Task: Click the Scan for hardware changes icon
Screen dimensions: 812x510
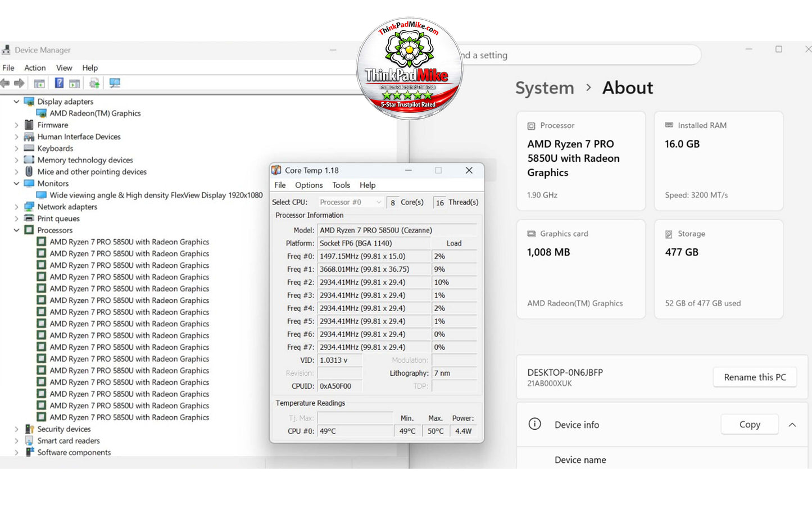Action: pyautogui.click(x=115, y=83)
